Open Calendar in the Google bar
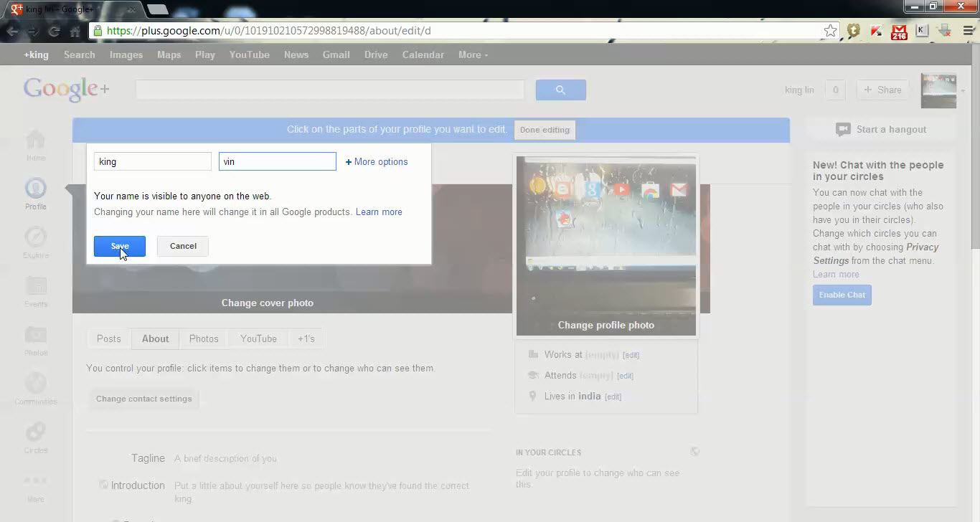 (423, 54)
